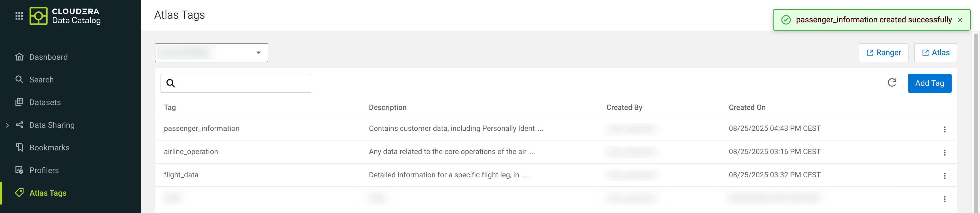
Task: Open the Atlas external link
Action: 935,53
